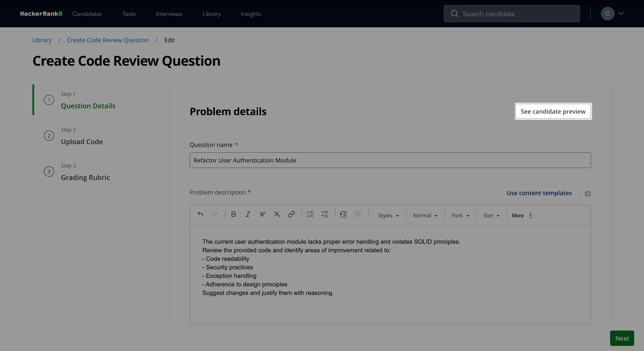644x351 pixels.
Task: Open keyboard shortcuts icon beside templates
Action: tap(588, 194)
